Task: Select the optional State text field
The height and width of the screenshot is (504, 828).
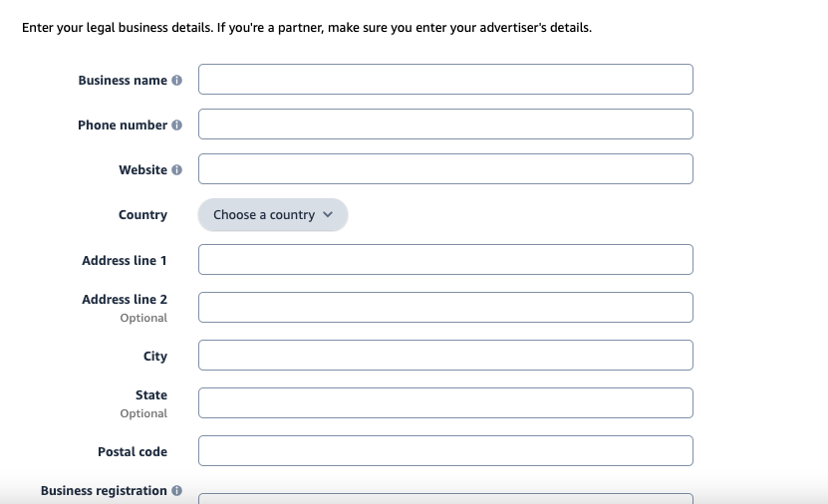Action: tap(445, 403)
